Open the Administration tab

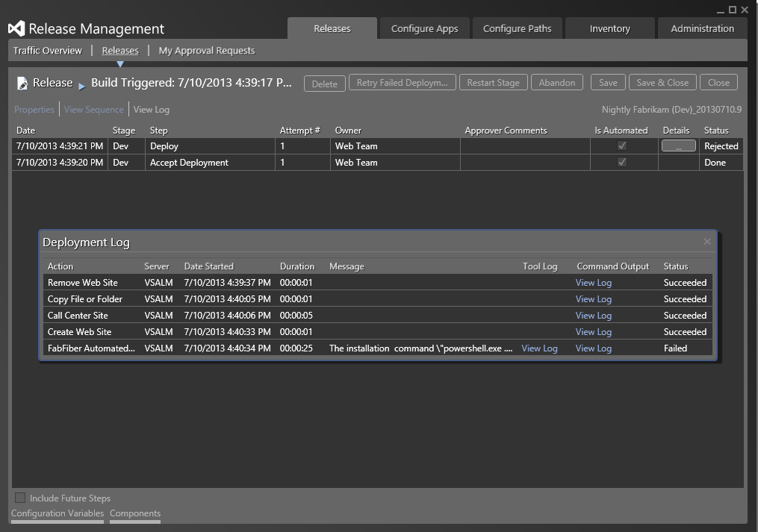coord(703,28)
